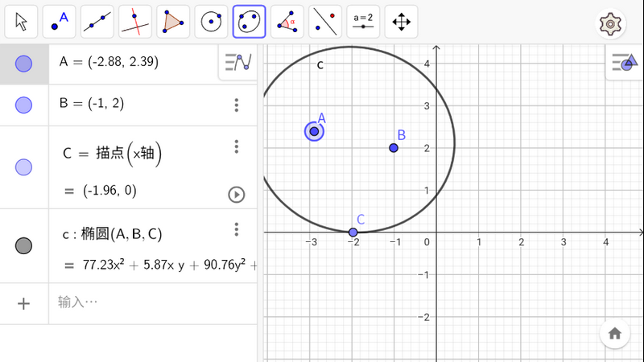644x362 pixels.
Task: Select the Angle measurement tool
Action: tap(287, 22)
